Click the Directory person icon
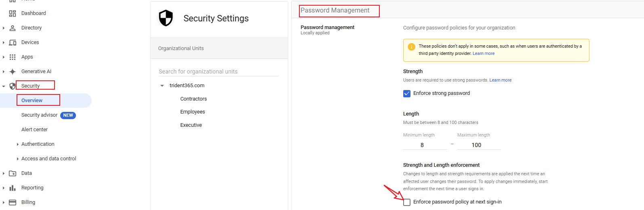This screenshot has width=644, height=210. pyautogui.click(x=13, y=28)
